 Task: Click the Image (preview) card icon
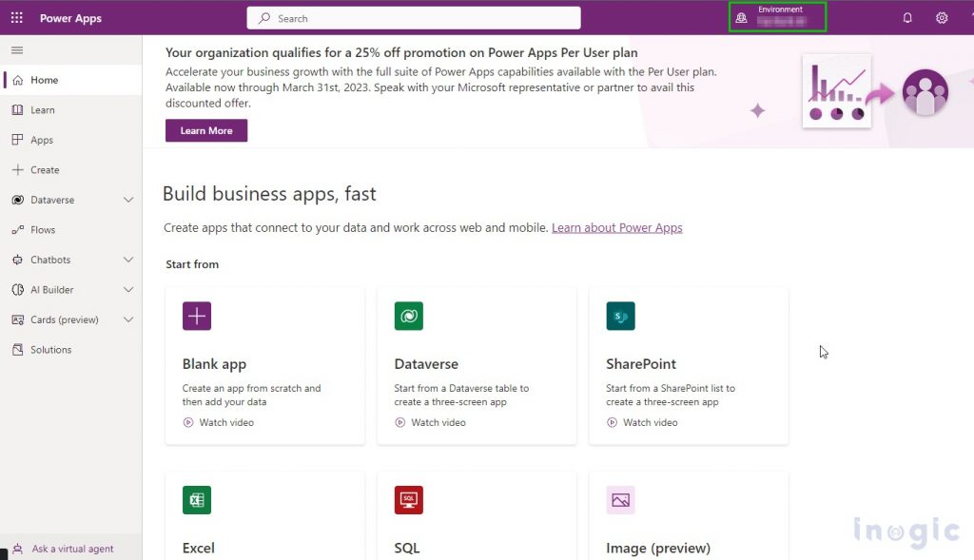[x=620, y=500]
